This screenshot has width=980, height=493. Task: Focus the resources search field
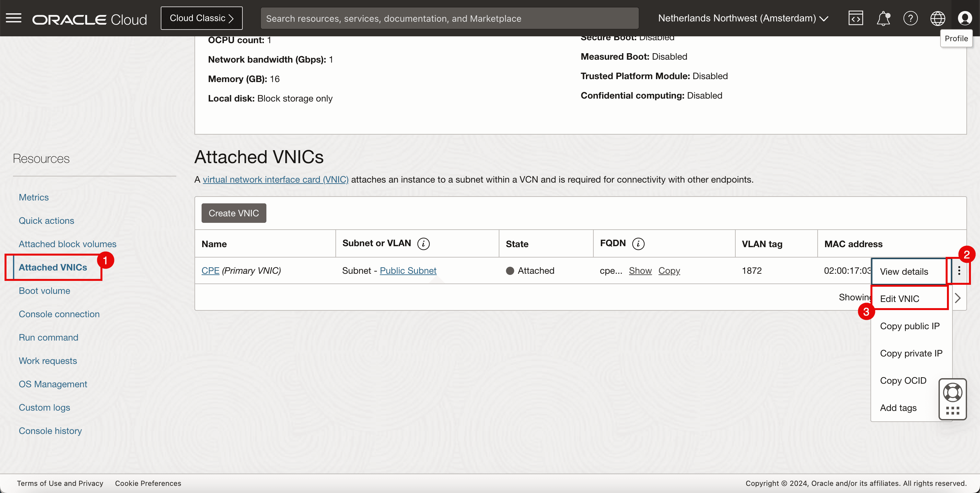tap(449, 18)
